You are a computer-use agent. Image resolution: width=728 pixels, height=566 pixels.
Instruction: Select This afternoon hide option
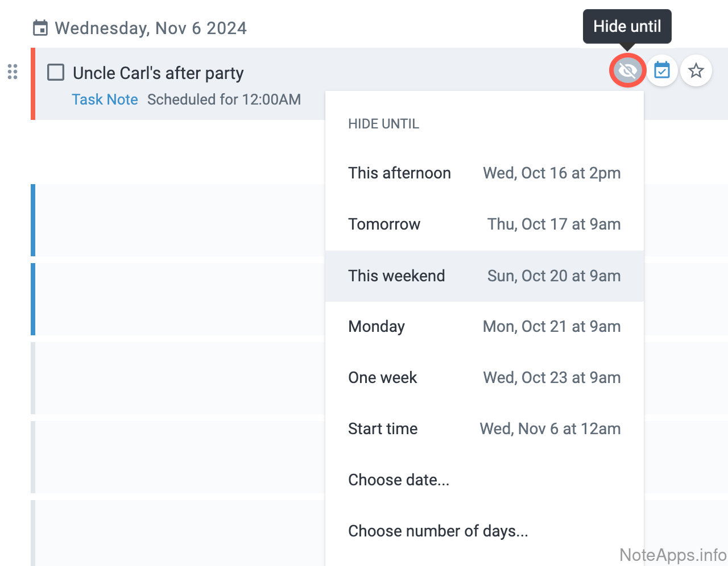click(484, 173)
